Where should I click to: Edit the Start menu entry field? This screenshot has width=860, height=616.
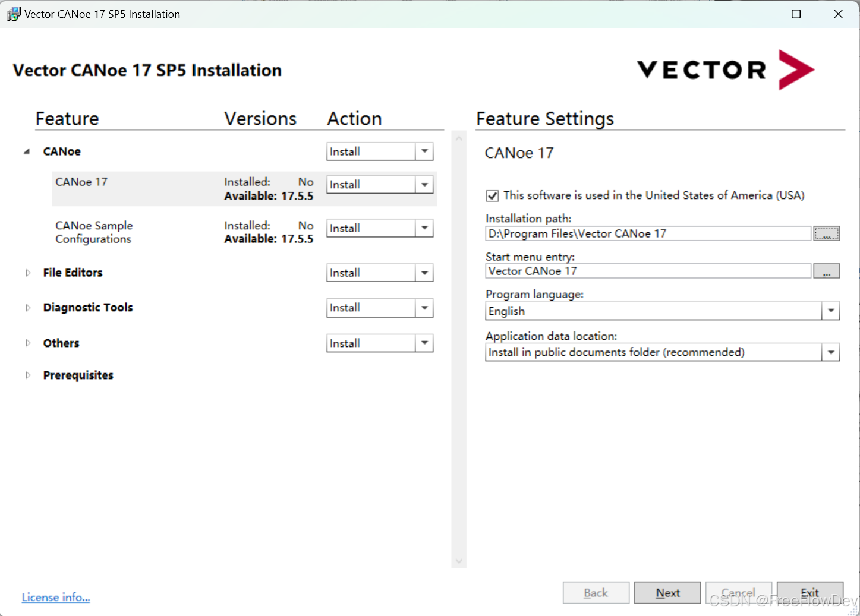pos(648,271)
